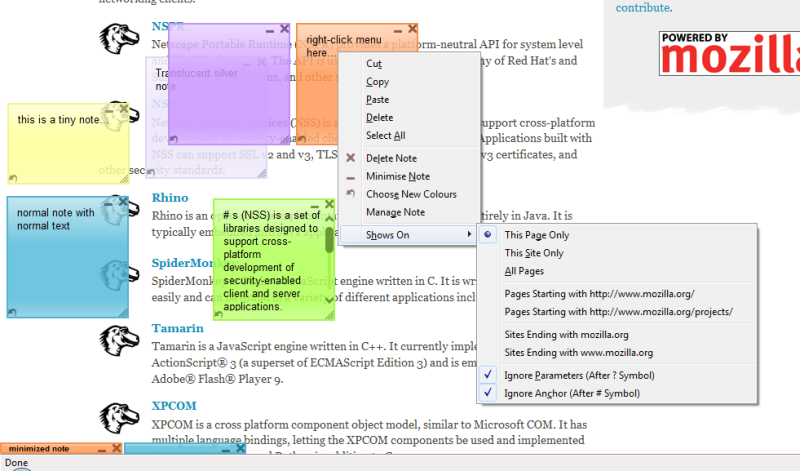Restore the minimized blue note bar
Screen dimensions: 800x471
tap(226, 450)
